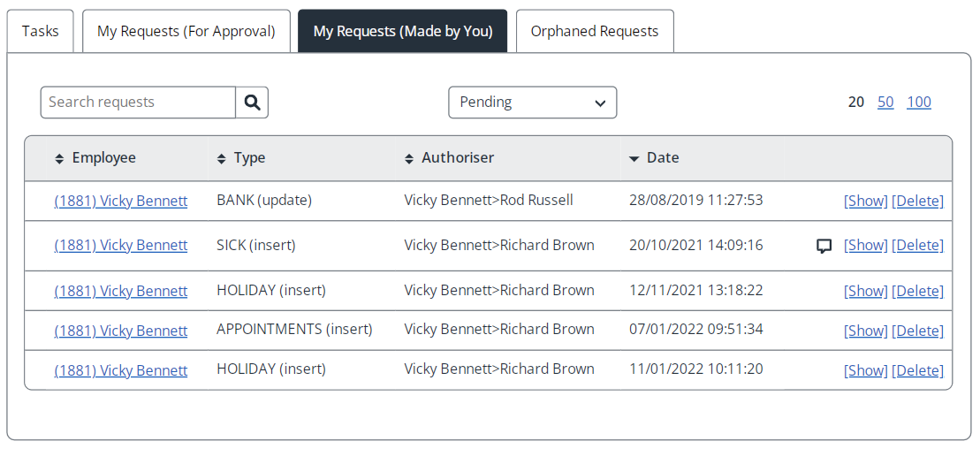The image size is (980, 449).
Task: Open My Requests (For Approval) tab
Action: pyautogui.click(x=186, y=31)
